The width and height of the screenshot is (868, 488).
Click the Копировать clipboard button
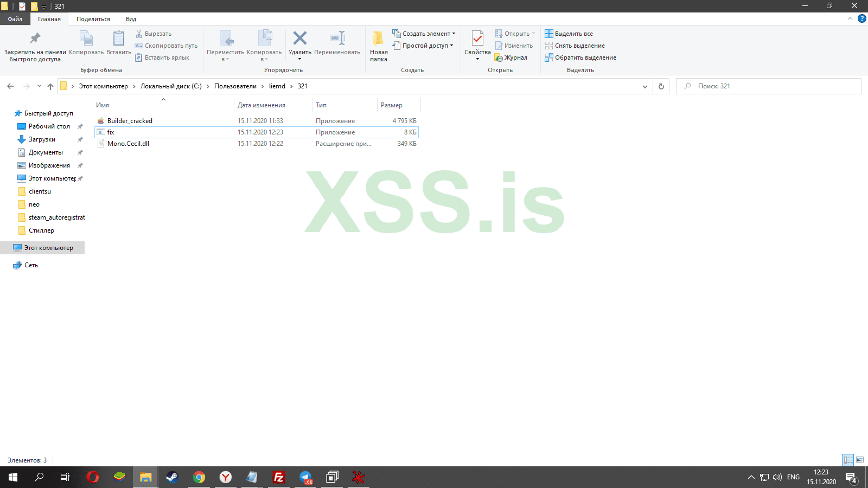86,43
